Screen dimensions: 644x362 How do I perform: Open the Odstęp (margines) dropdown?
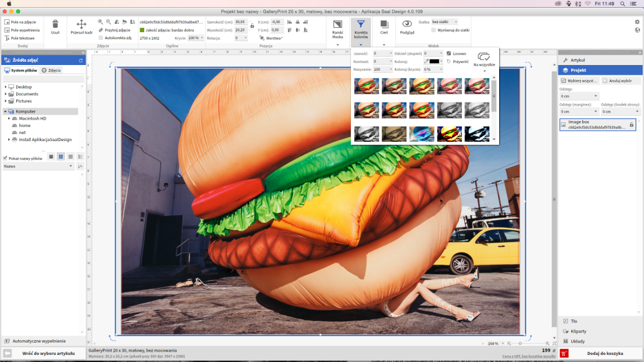tap(579, 112)
